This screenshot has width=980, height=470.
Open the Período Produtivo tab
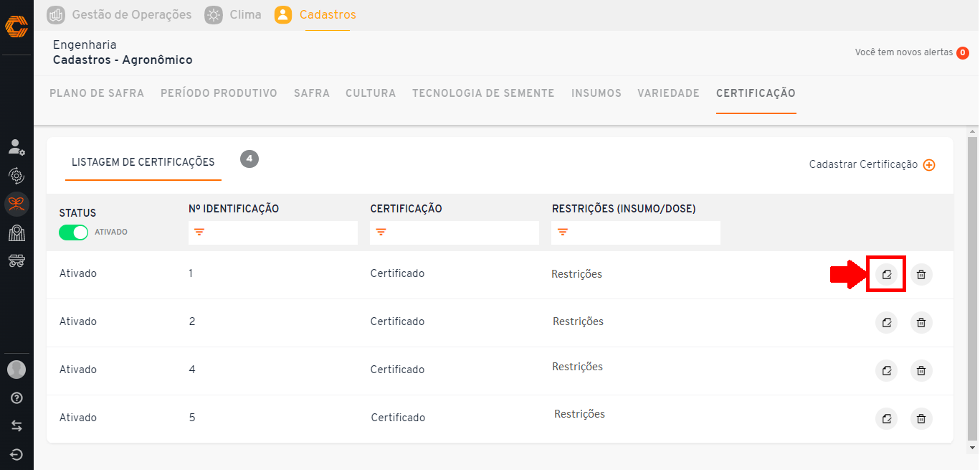pos(219,93)
